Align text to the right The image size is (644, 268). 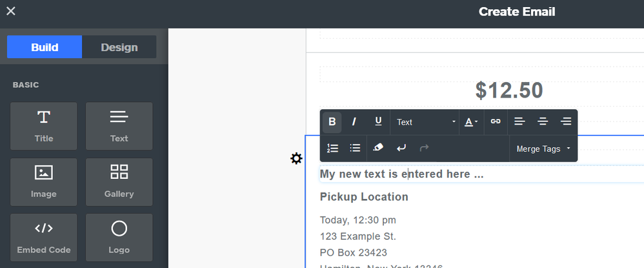pos(566,122)
